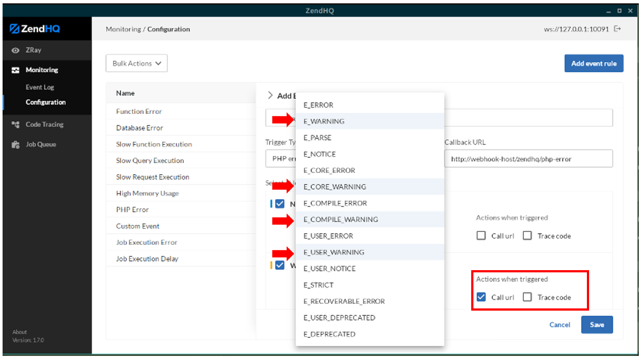This screenshot has width=644, height=357.
Task: Click the disconnect icon next to the ws address
Action: point(617,29)
